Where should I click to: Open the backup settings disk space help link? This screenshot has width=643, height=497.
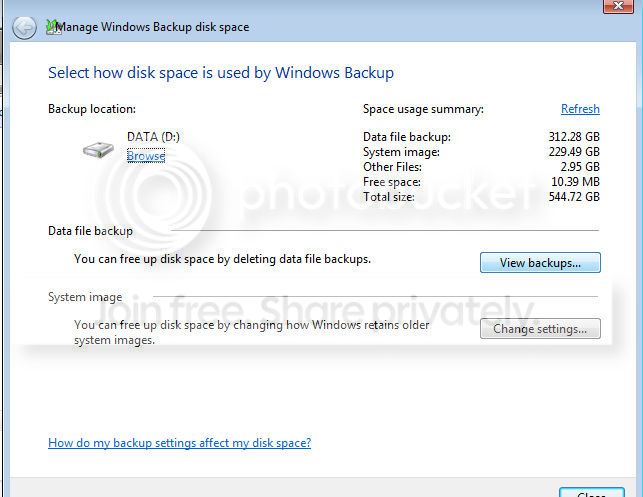coord(180,443)
